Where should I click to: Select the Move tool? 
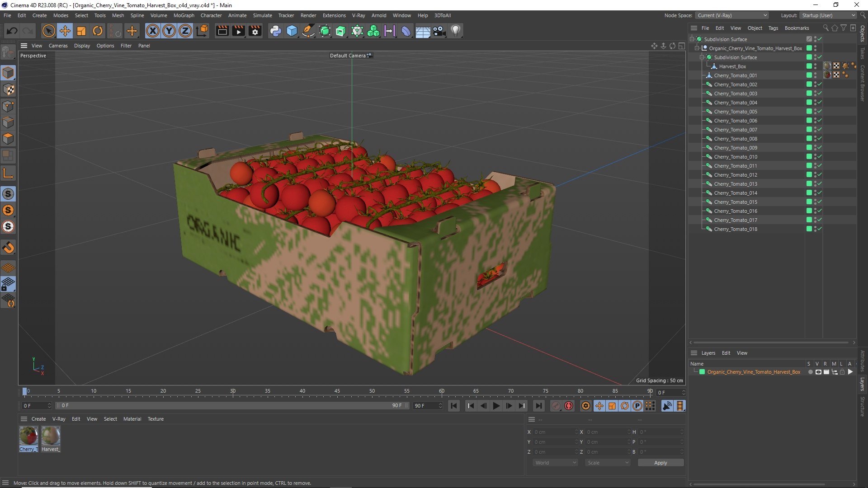[x=65, y=31]
